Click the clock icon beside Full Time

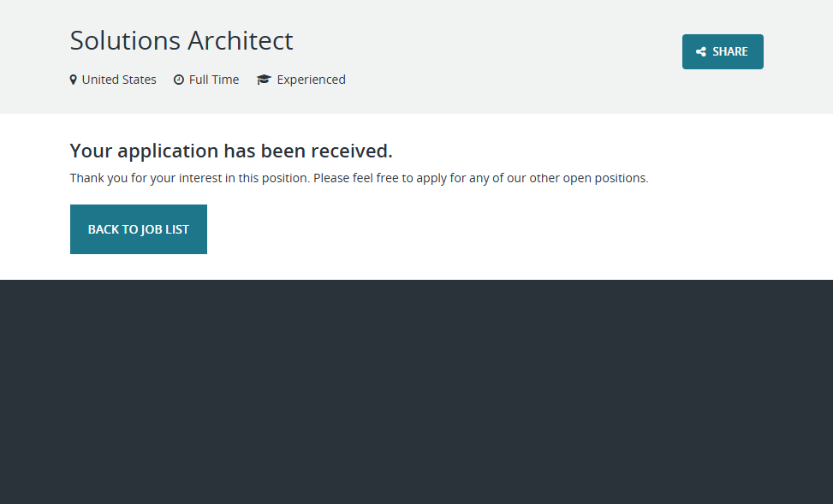point(179,80)
